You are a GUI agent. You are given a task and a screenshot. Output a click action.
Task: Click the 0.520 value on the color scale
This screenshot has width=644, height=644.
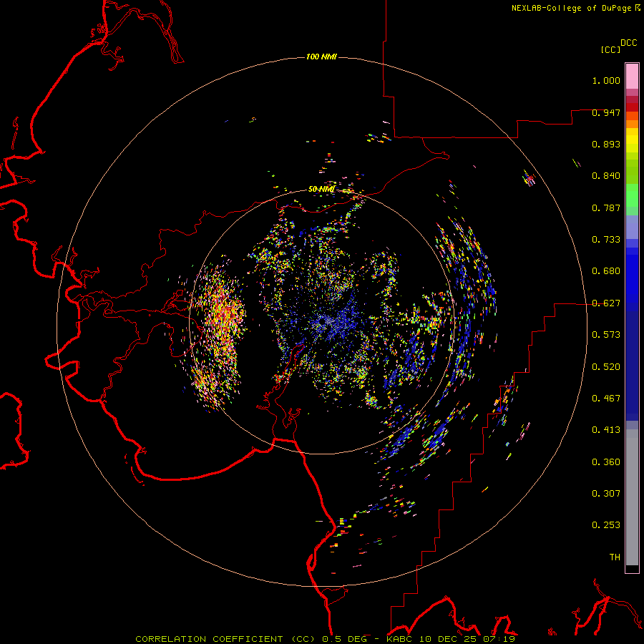tap(606, 367)
